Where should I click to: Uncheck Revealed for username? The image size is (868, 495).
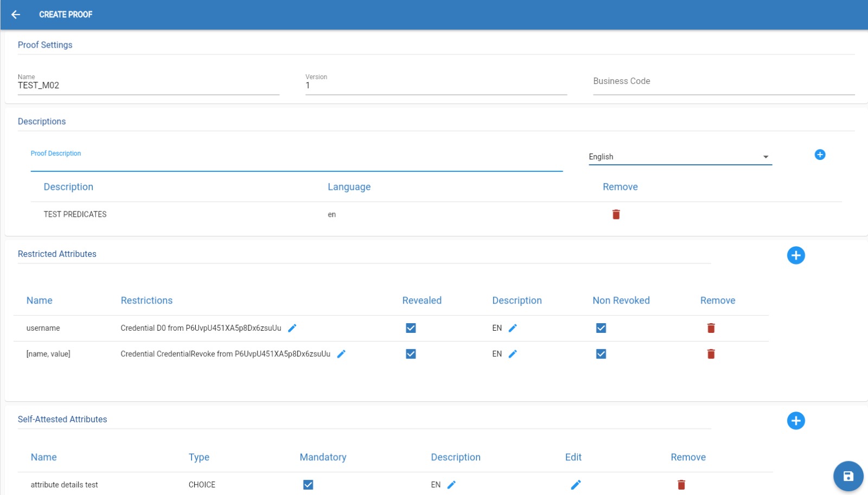click(411, 328)
